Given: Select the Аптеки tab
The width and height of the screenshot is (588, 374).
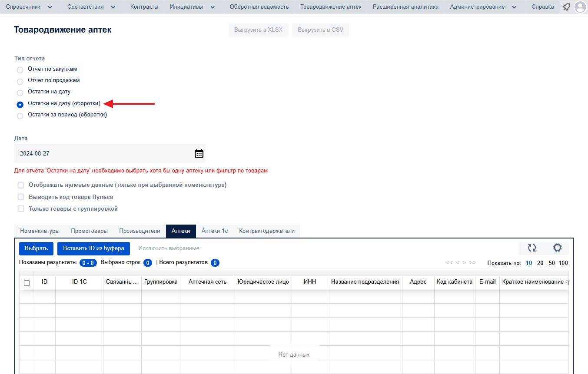Looking at the screenshot, I should pos(181,231).
